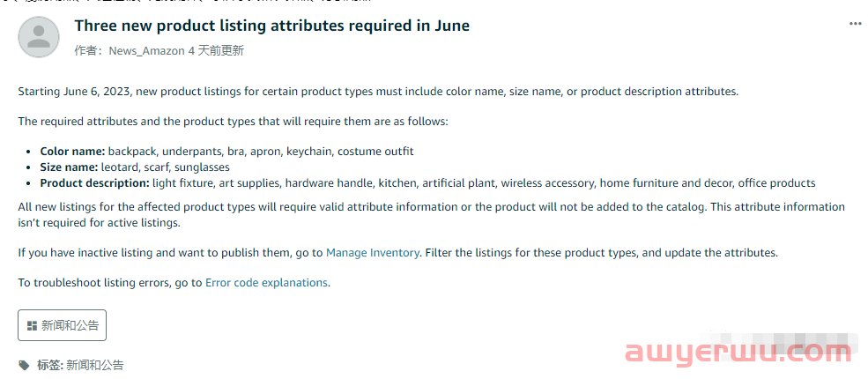Viewport: 868px width, 379px height.
Task: Select the bold Size name label
Action: (69, 167)
